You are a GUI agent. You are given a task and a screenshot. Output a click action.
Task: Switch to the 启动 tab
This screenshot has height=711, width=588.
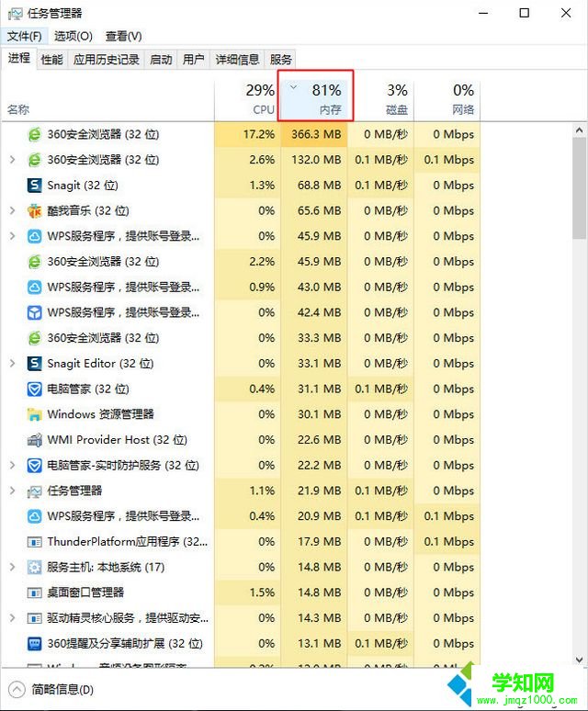click(161, 60)
